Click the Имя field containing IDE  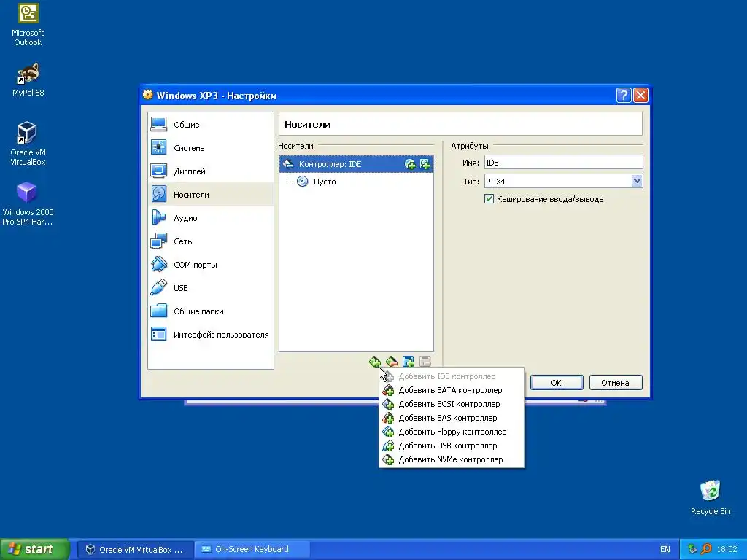point(564,163)
